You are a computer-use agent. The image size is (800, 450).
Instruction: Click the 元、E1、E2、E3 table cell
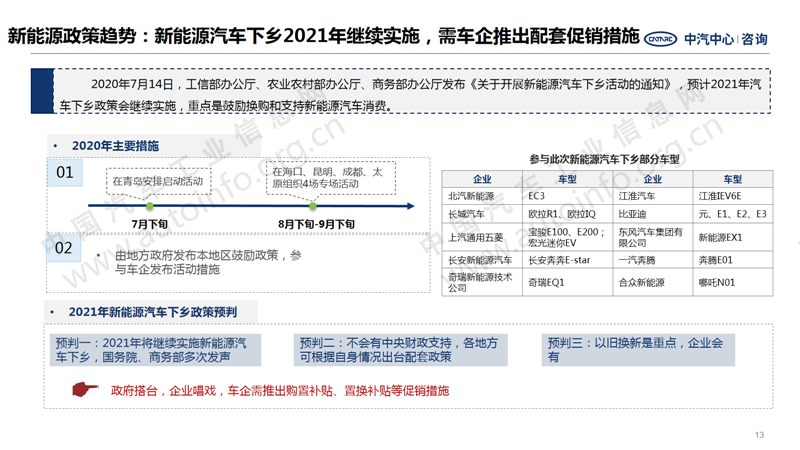coord(733,214)
